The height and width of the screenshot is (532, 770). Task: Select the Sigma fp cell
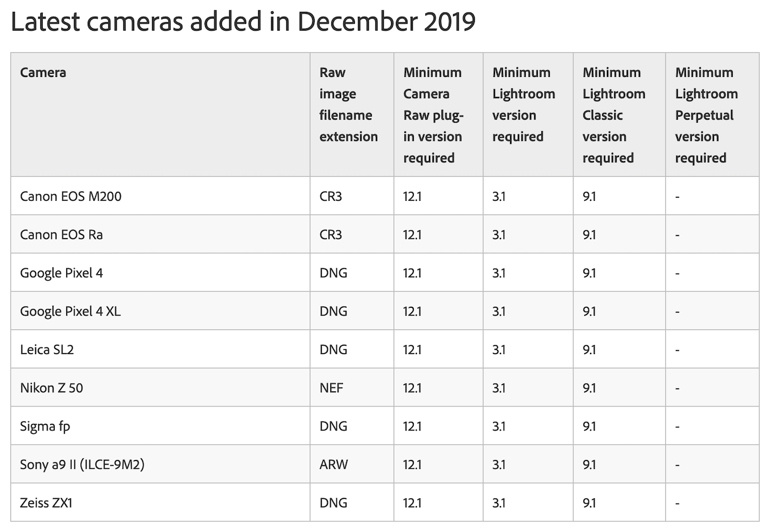[45, 426]
